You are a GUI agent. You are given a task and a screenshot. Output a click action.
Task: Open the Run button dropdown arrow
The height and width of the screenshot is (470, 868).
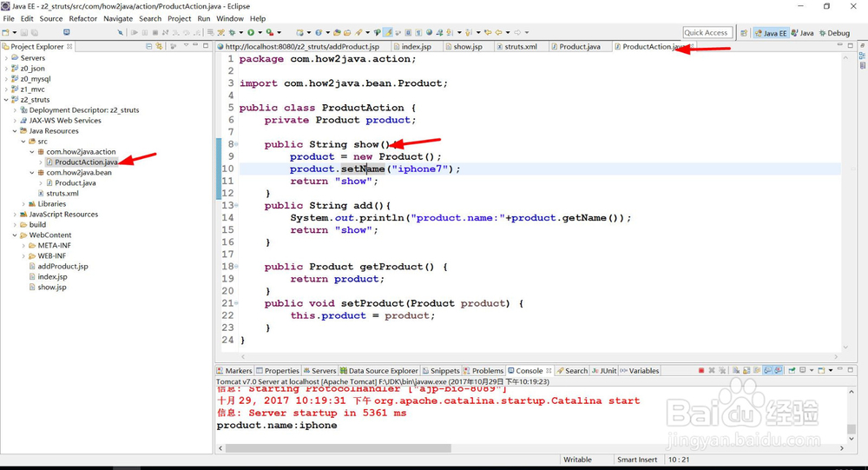click(260, 32)
